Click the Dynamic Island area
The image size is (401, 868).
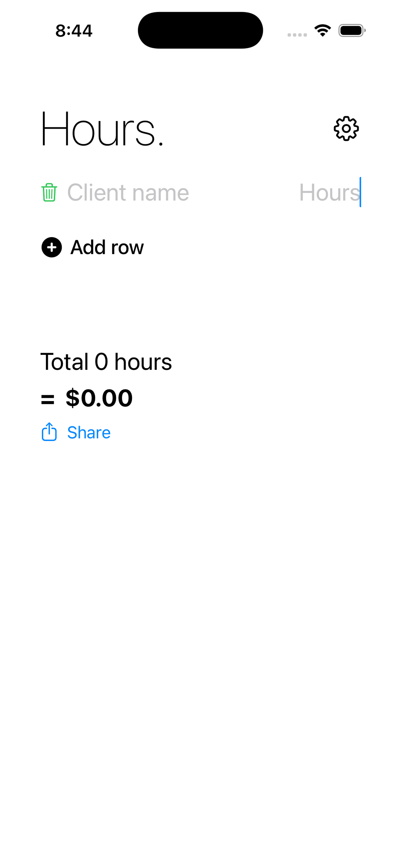click(200, 30)
